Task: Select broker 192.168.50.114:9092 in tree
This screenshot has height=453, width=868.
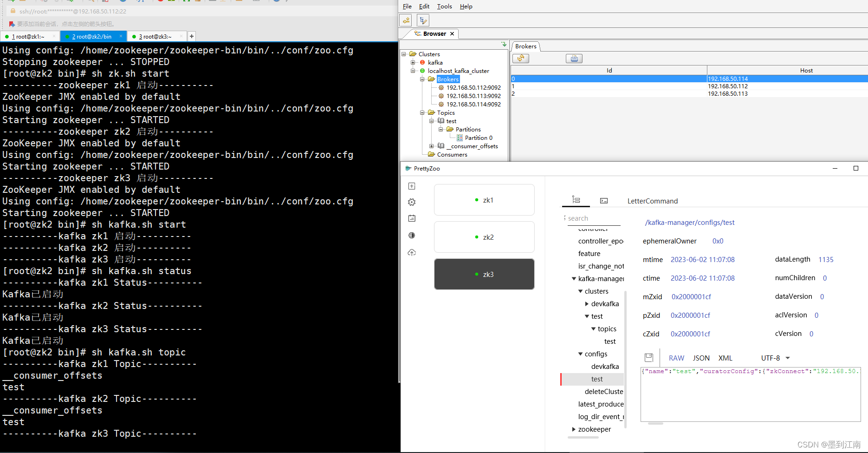Action: [x=473, y=104]
